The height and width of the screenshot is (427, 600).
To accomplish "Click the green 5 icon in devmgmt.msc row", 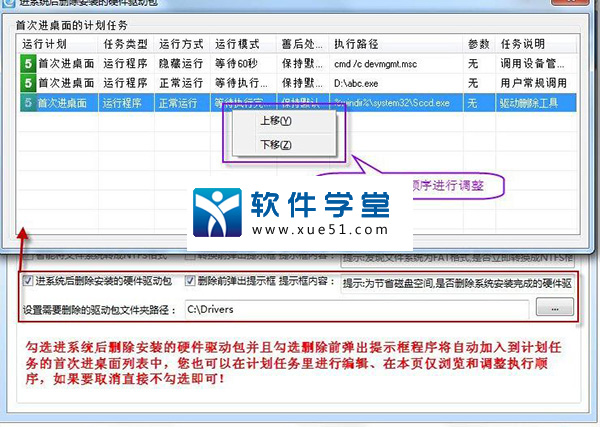I will pos(28,64).
